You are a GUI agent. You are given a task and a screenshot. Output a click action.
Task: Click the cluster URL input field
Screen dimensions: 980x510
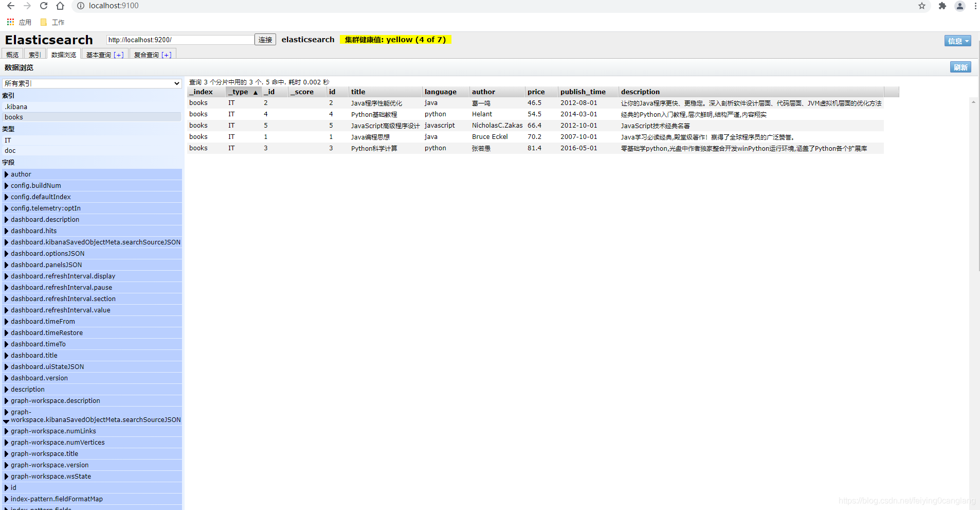180,40
